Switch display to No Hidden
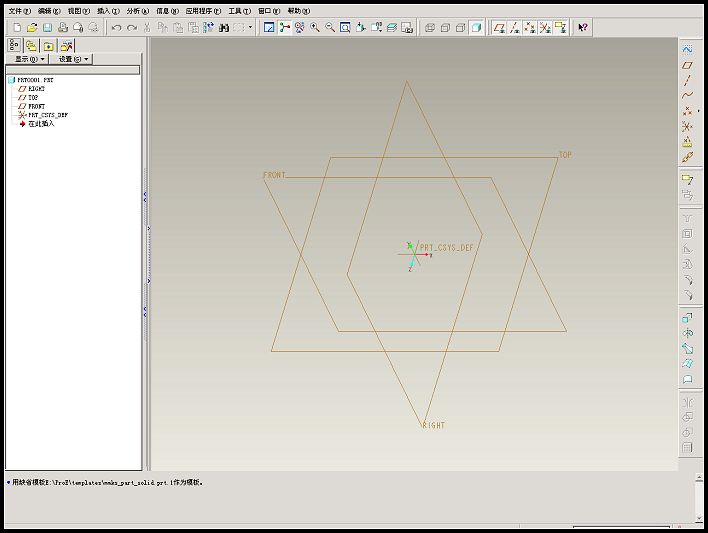Screen dimensions: 708x533 point(461,28)
